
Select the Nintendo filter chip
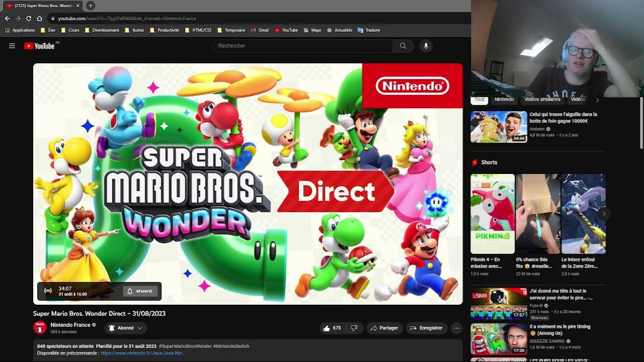pyautogui.click(x=504, y=100)
